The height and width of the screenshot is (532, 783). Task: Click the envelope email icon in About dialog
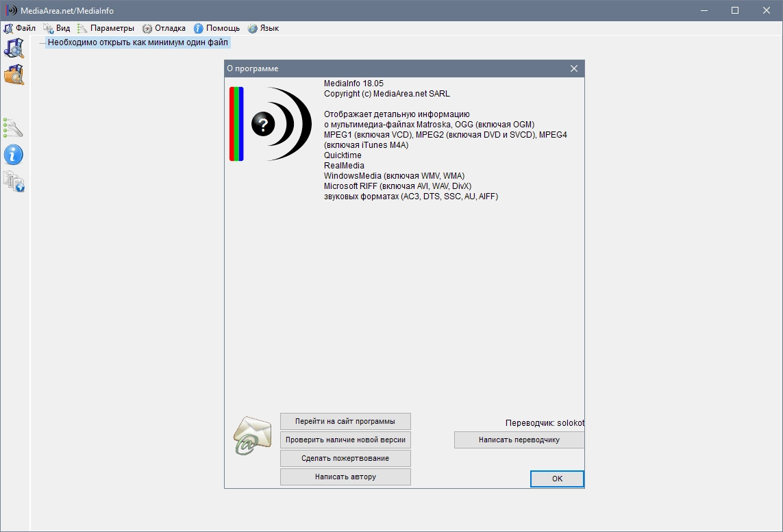click(252, 435)
